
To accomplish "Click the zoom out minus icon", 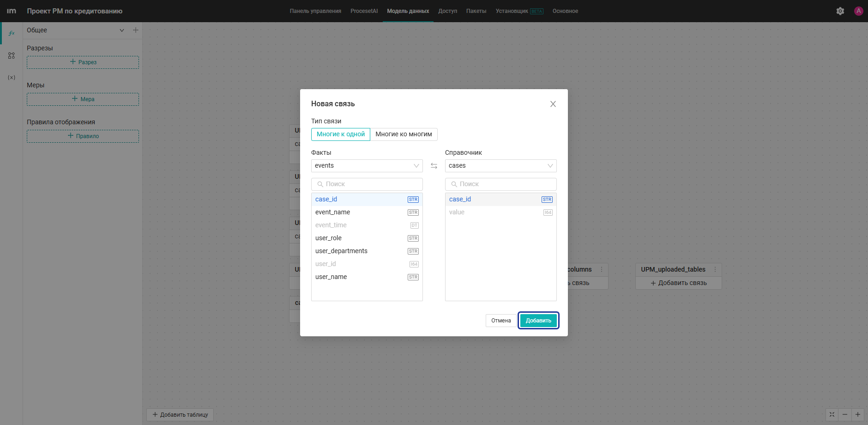I will (845, 414).
